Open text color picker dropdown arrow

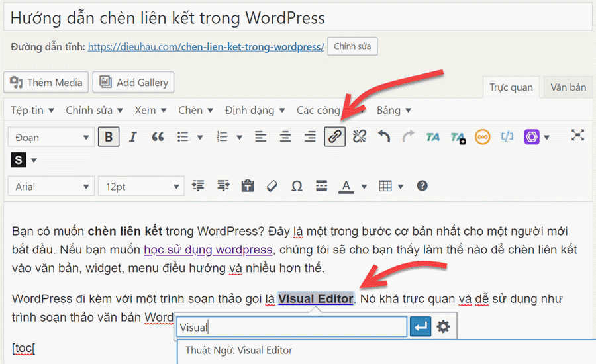[364, 186]
